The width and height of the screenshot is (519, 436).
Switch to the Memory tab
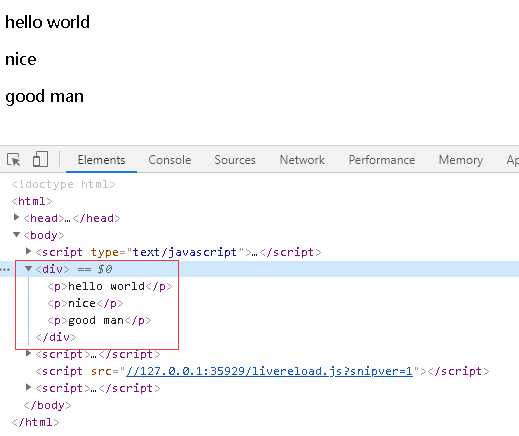tap(461, 160)
